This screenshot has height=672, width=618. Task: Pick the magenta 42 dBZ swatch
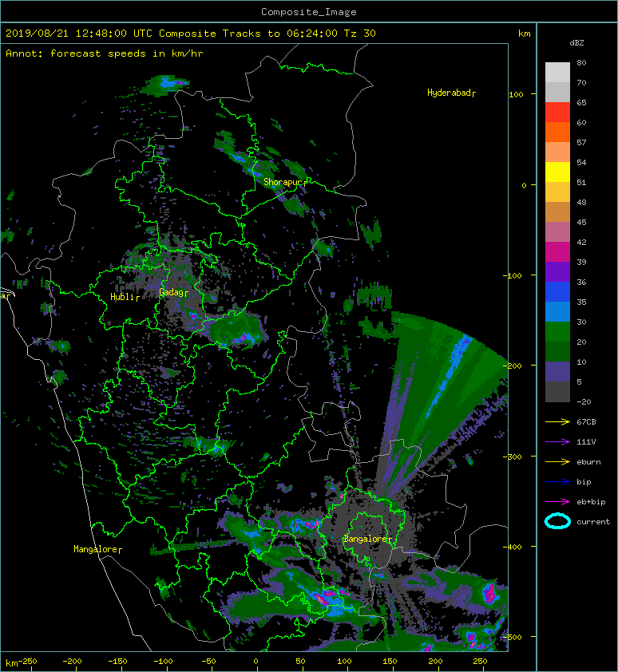coord(557,251)
